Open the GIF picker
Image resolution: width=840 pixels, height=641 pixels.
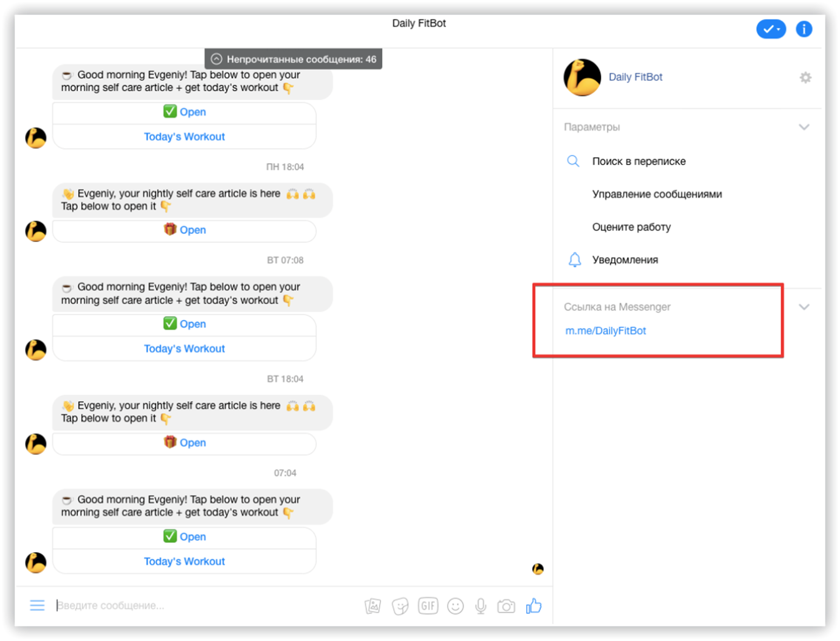click(x=428, y=605)
